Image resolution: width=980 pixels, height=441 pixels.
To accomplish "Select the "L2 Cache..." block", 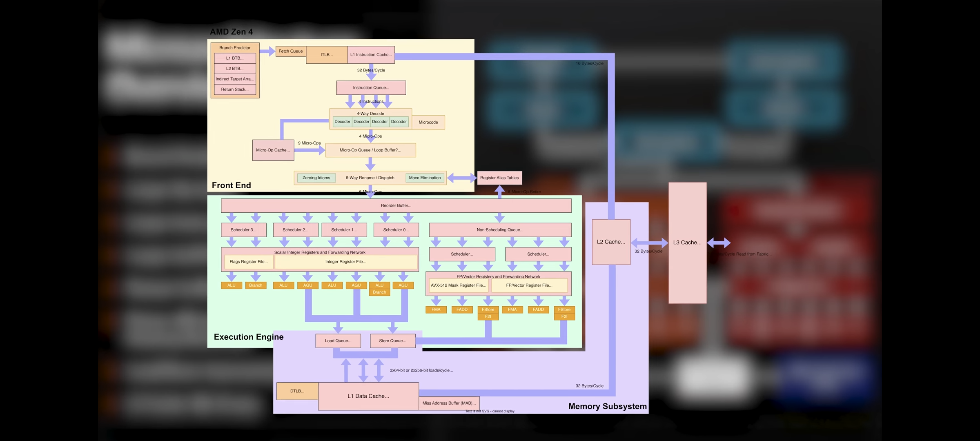I will [x=611, y=242].
